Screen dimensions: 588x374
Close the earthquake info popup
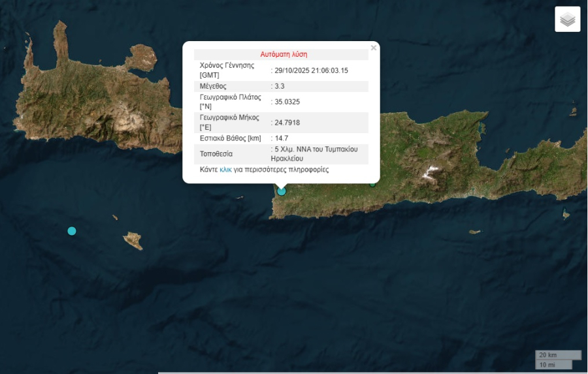click(x=374, y=48)
